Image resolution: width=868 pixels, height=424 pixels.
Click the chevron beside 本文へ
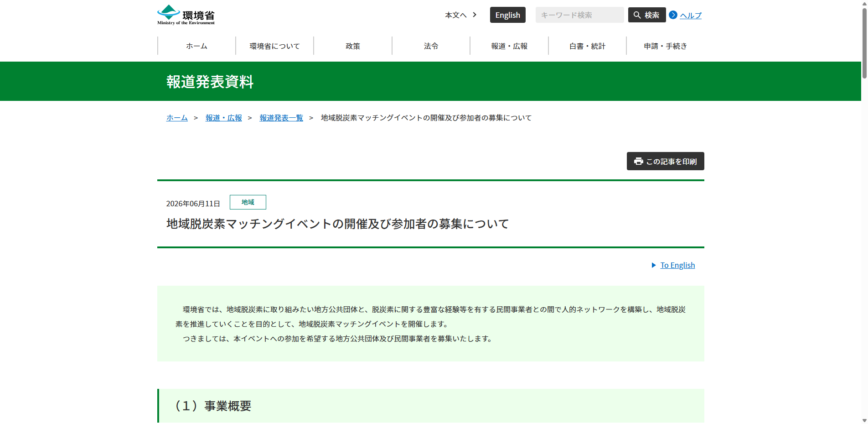click(x=475, y=15)
